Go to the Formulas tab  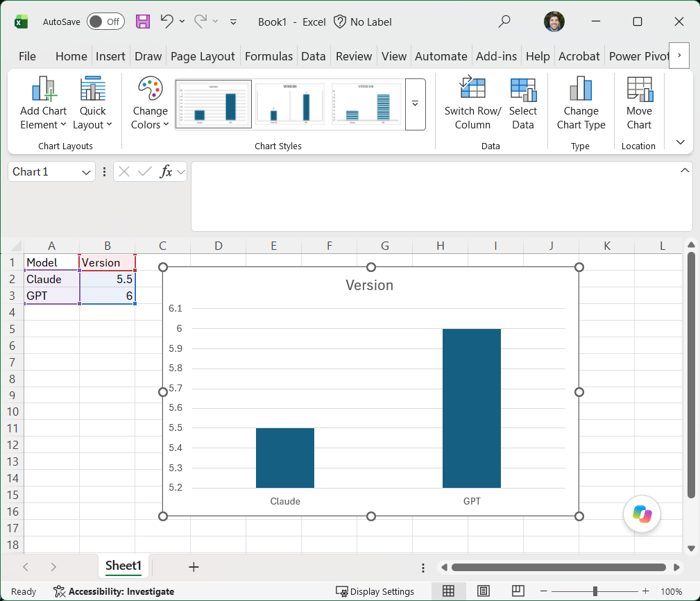268,56
